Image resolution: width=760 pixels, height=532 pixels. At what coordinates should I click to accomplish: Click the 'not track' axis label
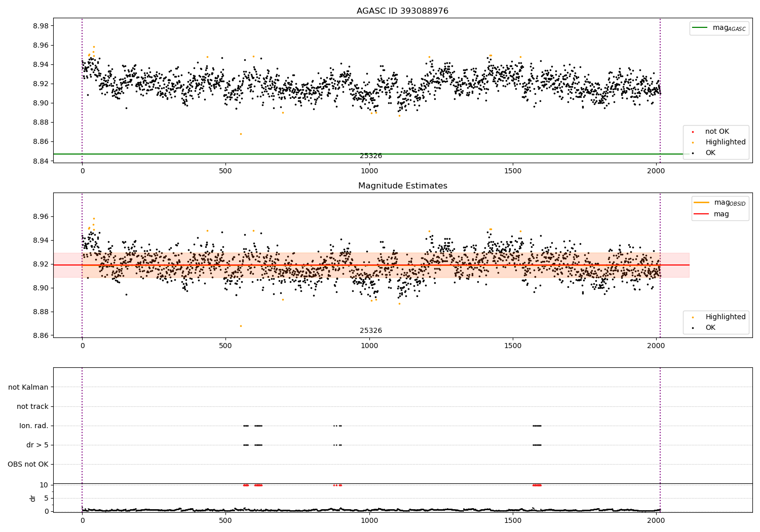click(32, 406)
